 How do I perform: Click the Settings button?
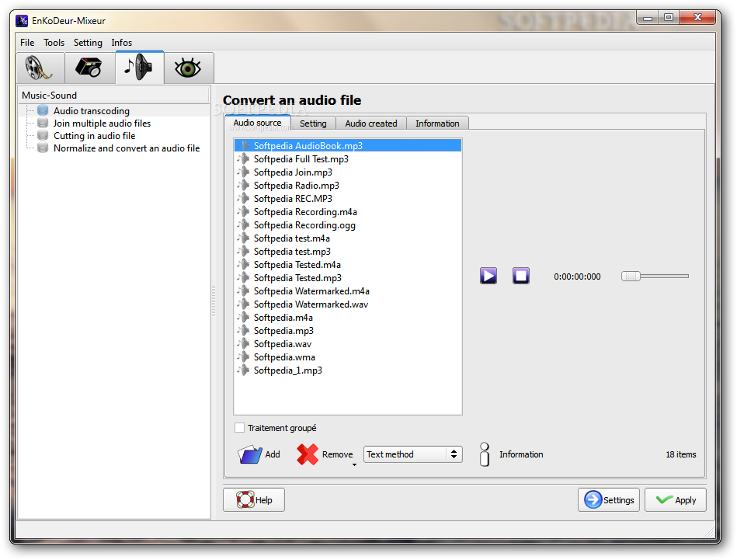point(609,499)
